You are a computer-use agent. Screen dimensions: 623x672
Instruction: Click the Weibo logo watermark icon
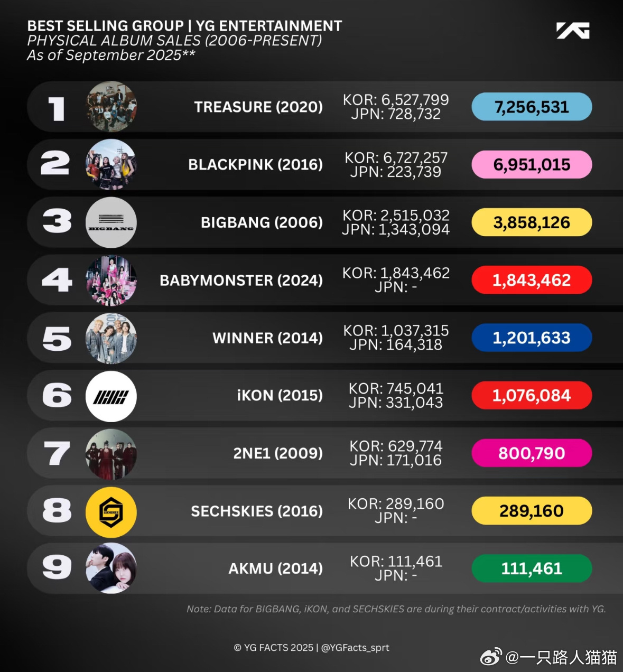(491, 657)
